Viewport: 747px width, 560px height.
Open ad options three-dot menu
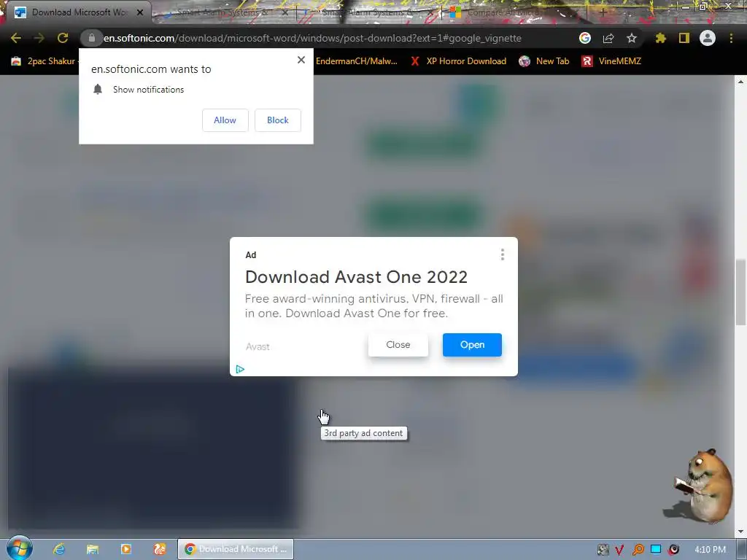(502, 254)
